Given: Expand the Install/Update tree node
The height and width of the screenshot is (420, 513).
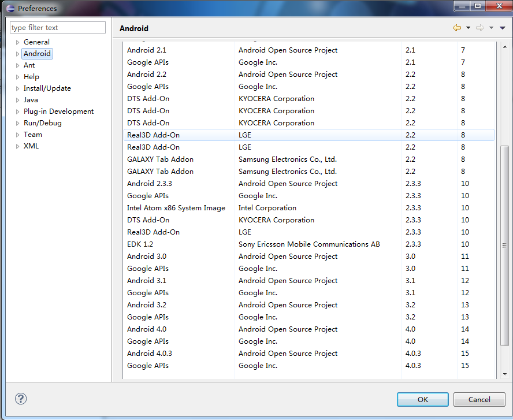Looking at the screenshot, I should [18, 88].
